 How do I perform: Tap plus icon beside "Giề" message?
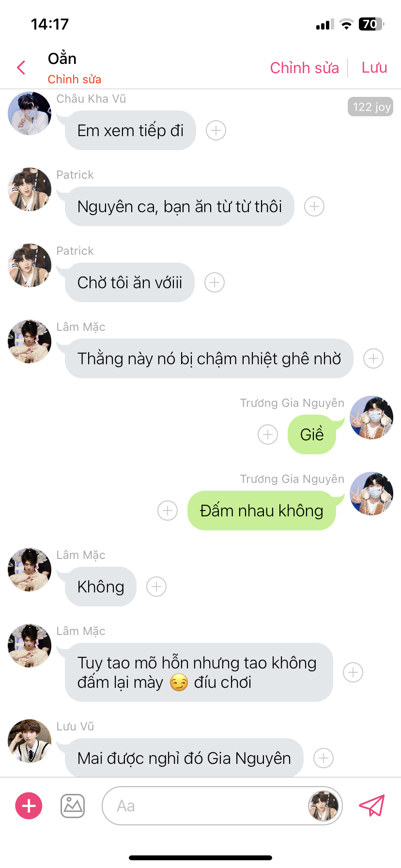(268, 434)
